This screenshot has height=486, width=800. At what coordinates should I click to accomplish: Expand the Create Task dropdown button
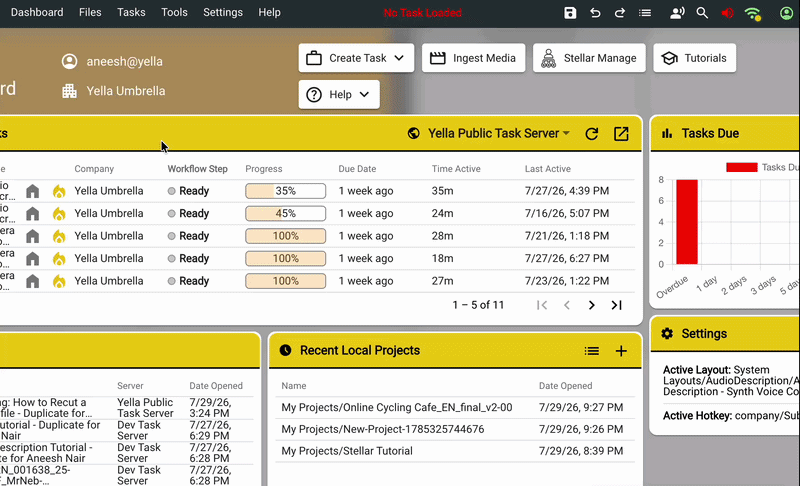coord(356,58)
